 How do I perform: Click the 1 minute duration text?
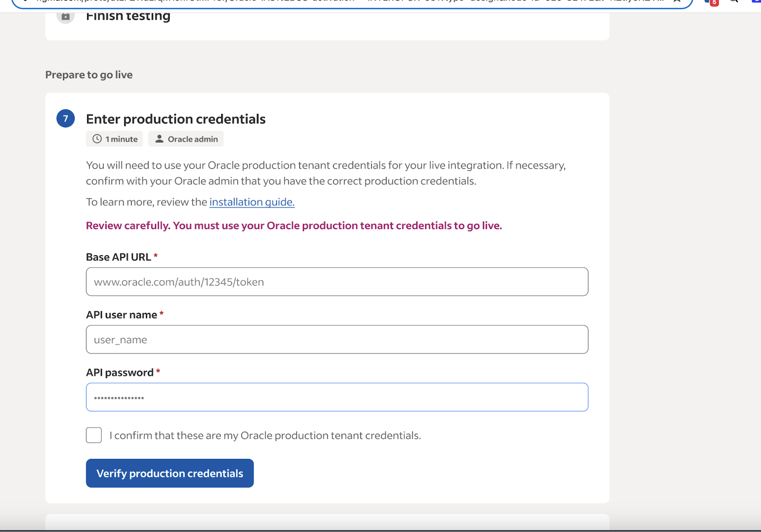click(x=121, y=139)
